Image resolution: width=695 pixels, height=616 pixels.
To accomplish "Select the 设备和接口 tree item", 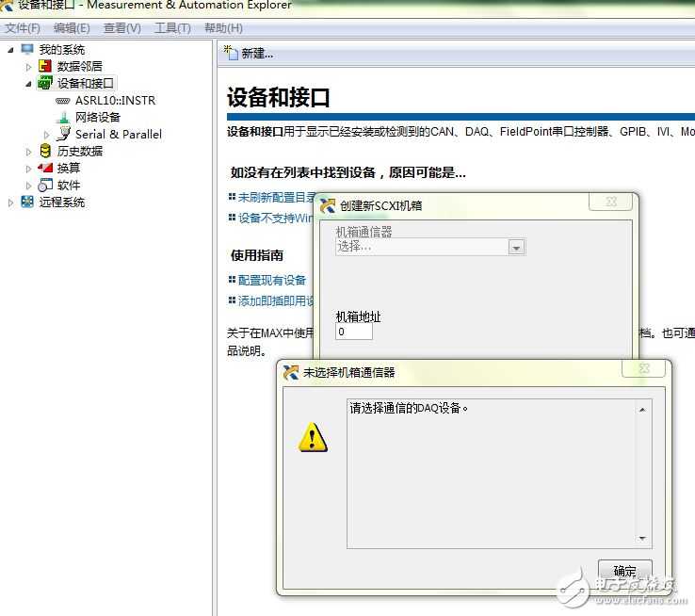I will (x=85, y=83).
